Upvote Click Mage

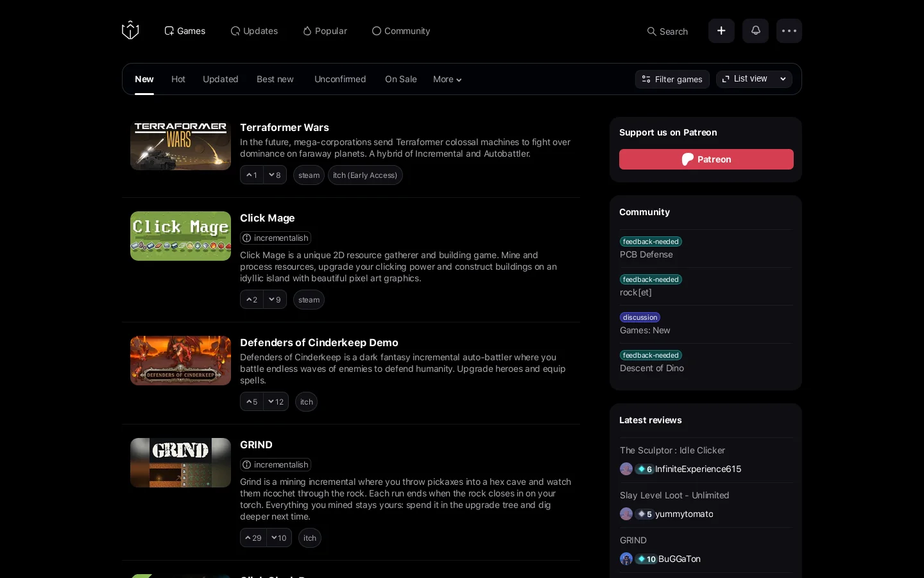point(252,300)
